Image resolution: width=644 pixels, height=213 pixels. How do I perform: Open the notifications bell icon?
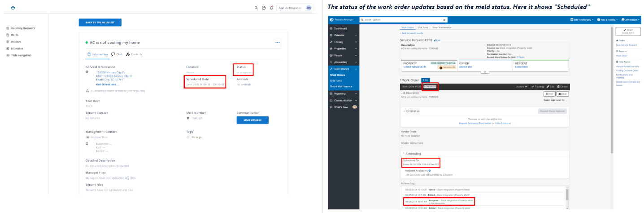pyautogui.click(x=271, y=8)
